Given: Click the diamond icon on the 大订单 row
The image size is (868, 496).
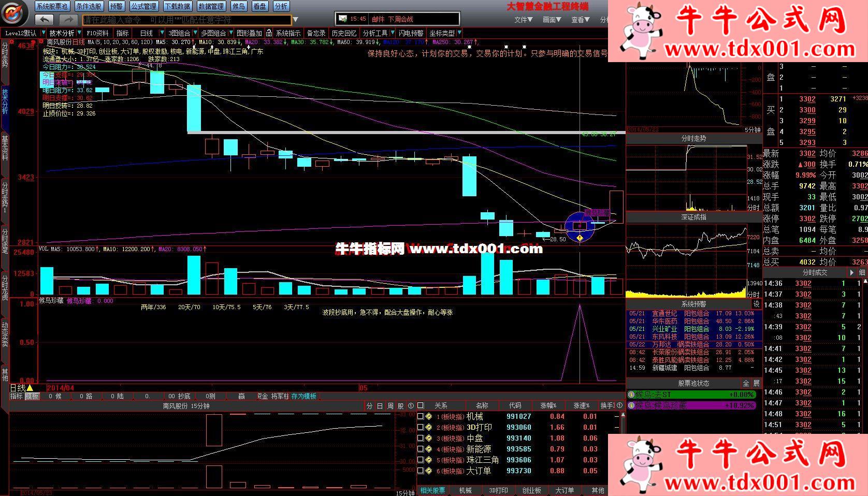Looking at the screenshot, I should [429, 471].
